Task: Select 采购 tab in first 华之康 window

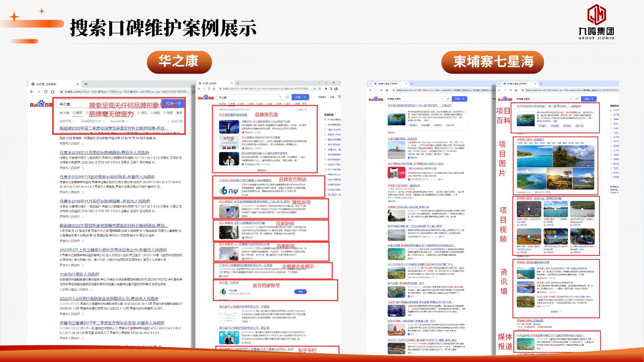Action: click(x=168, y=113)
